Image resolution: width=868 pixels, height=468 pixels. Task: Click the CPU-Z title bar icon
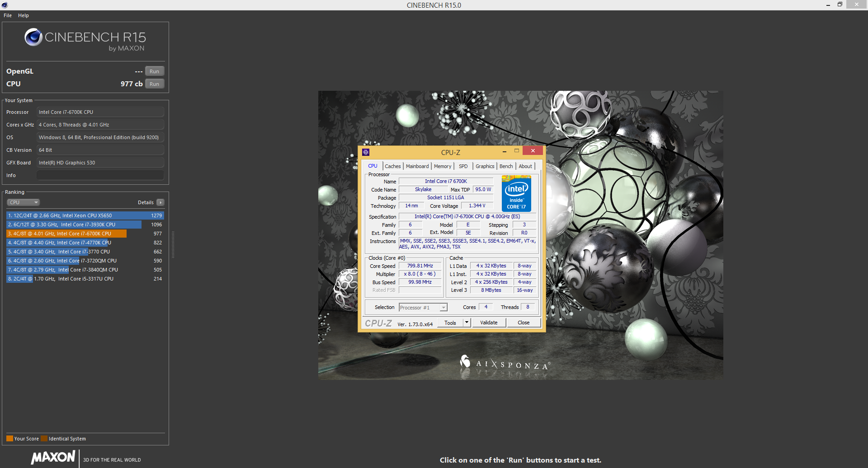tap(366, 152)
